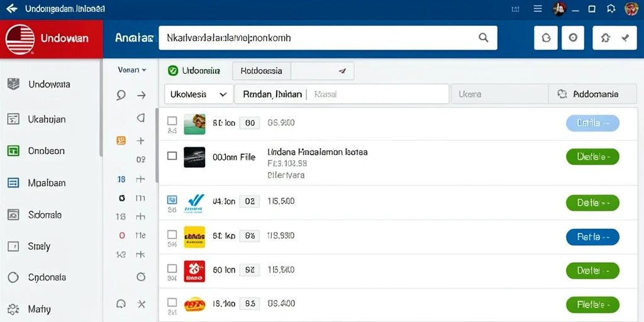The height and width of the screenshot is (322, 644).
Task: Tick checkbox for 00Jam File row
Action: (x=172, y=156)
